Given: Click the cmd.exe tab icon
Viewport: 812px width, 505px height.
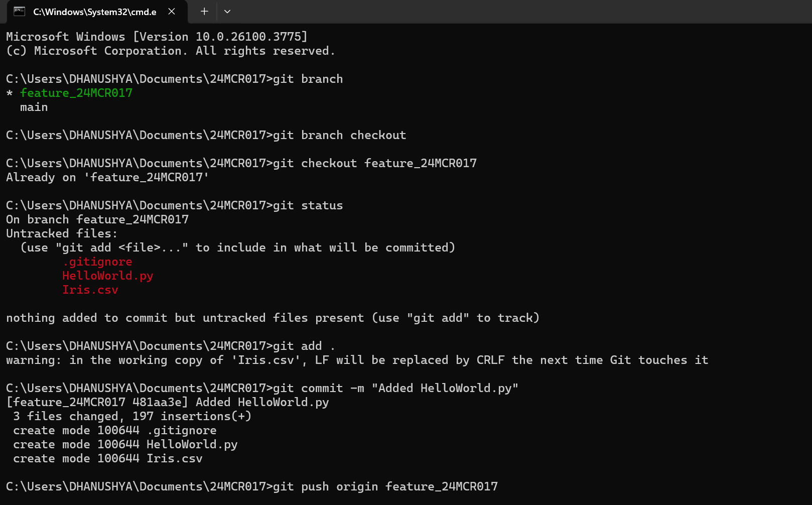Looking at the screenshot, I should [x=19, y=12].
